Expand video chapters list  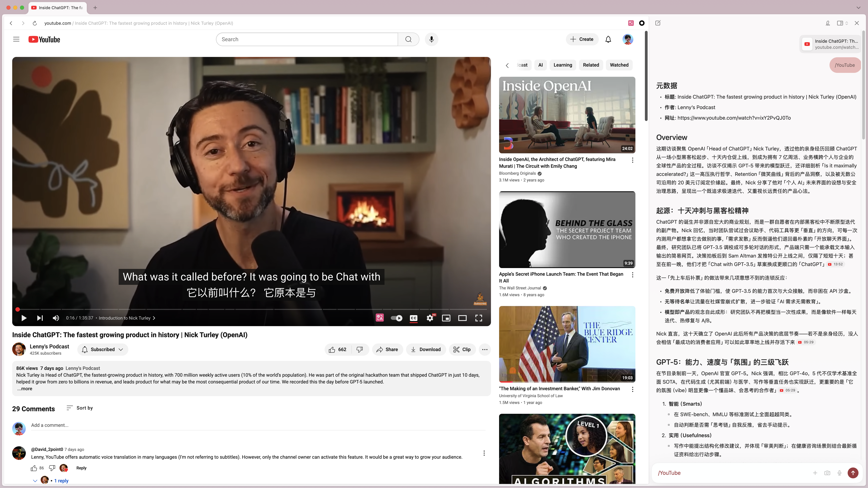click(127, 318)
